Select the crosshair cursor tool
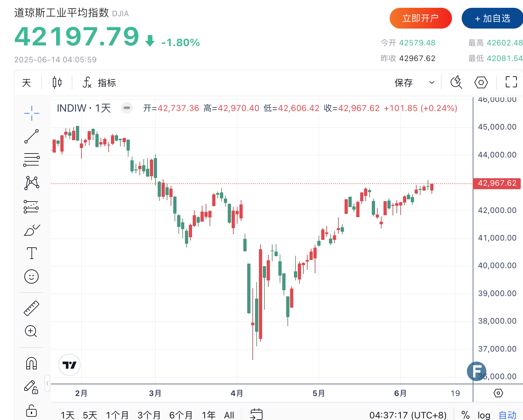The height and width of the screenshot is (420, 523). pos(31,113)
